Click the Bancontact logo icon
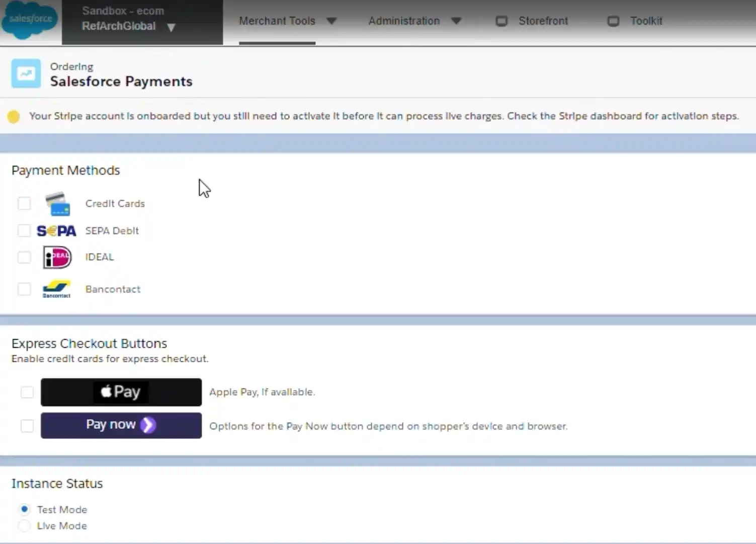Viewport: 756px width, 544px height. [56, 289]
